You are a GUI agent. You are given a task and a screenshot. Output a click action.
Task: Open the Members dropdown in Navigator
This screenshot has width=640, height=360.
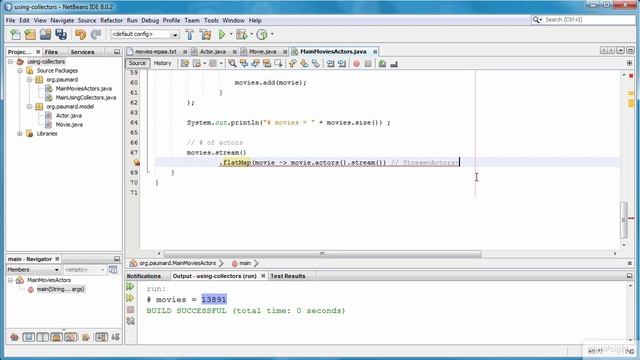pos(33,270)
